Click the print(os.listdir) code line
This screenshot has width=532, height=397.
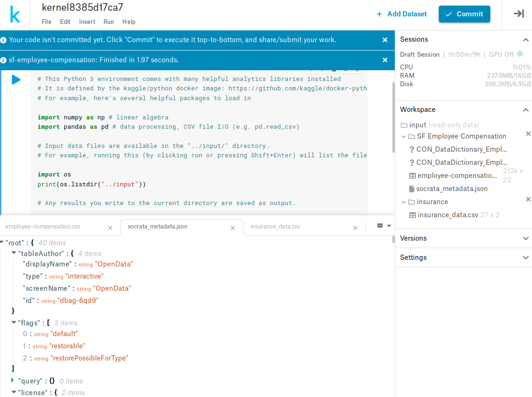92,184
